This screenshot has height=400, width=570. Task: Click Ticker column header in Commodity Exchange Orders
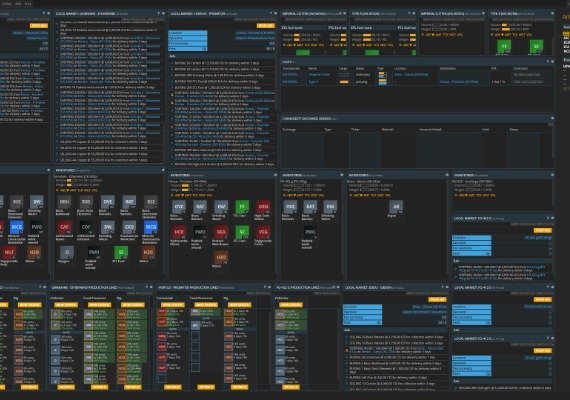355,129
